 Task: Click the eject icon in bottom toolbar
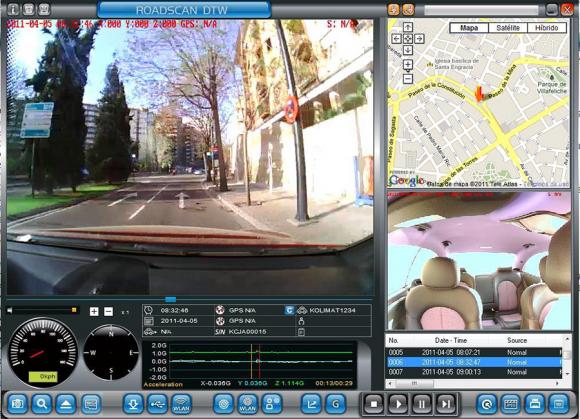(66, 403)
